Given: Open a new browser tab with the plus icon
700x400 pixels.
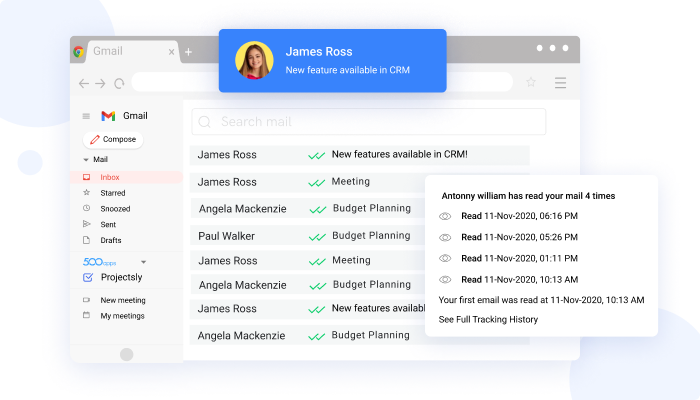Looking at the screenshot, I should pos(188,52).
